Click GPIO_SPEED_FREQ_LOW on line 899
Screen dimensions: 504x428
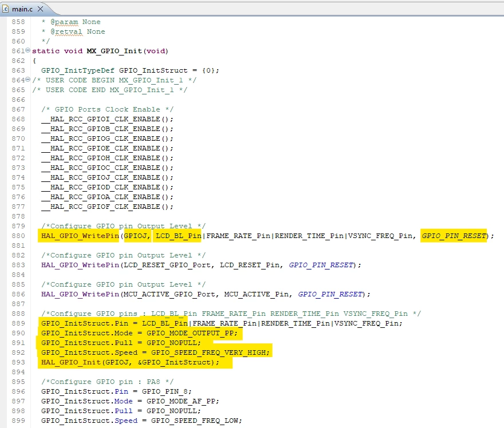[x=195, y=421]
